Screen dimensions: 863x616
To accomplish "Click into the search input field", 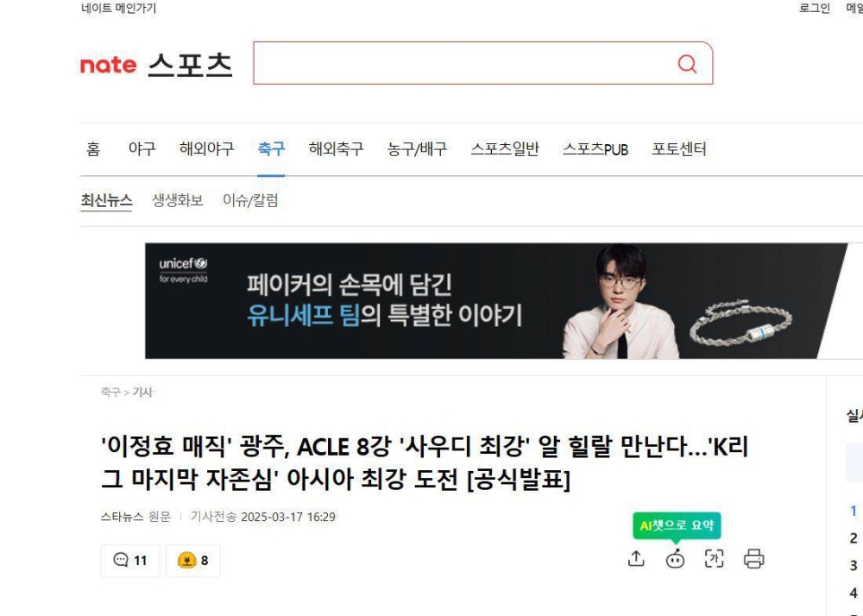I will [463, 63].
